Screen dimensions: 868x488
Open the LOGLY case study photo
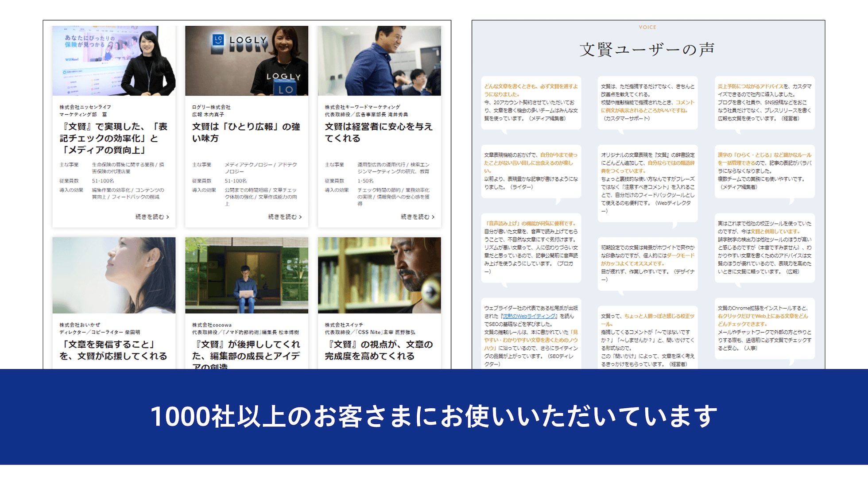(247, 61)
